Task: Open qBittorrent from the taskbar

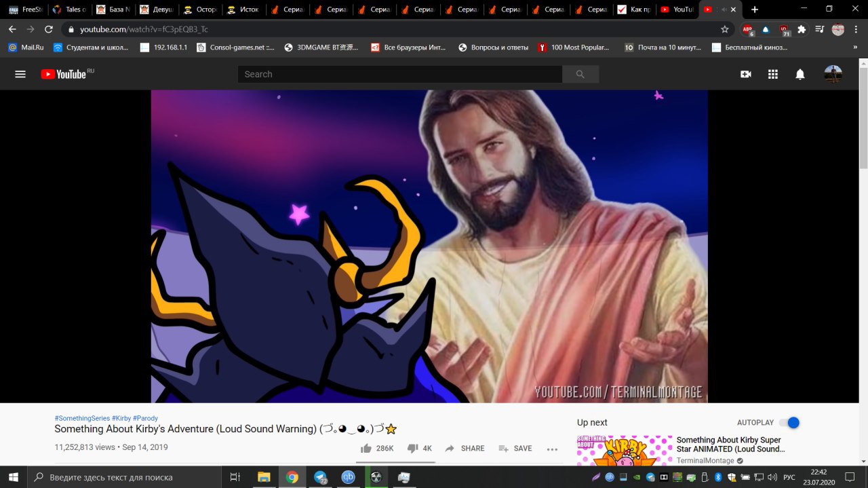Action: [x=348, y=477]
